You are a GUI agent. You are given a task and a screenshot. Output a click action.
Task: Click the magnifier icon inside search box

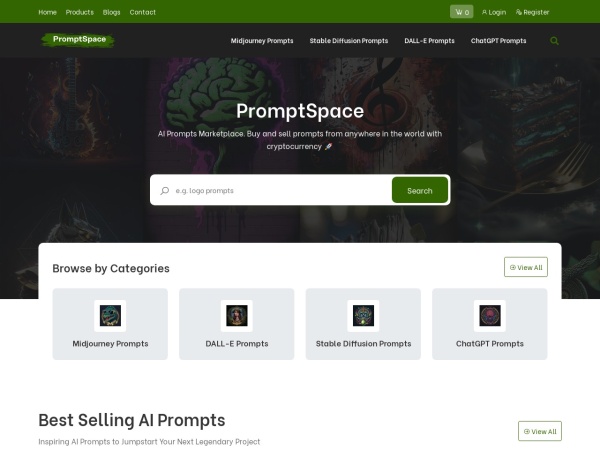coord(165,191)
